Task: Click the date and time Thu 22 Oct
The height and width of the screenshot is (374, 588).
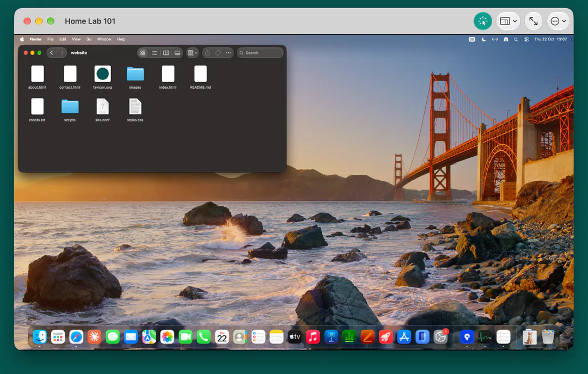Action: point(550,39)
